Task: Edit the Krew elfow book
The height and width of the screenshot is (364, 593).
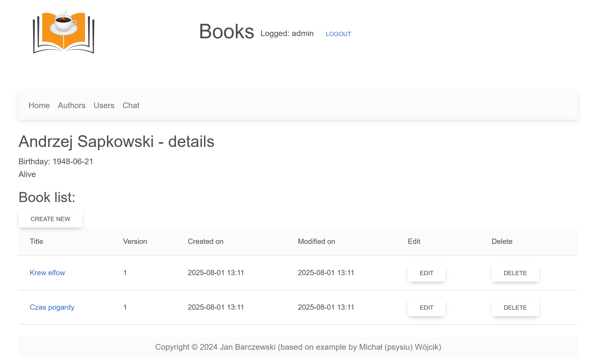Action: click(426, 273)
